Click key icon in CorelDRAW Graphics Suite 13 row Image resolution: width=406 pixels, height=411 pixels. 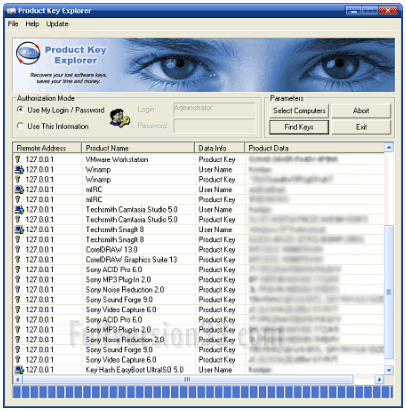click(x=18, y=260)
